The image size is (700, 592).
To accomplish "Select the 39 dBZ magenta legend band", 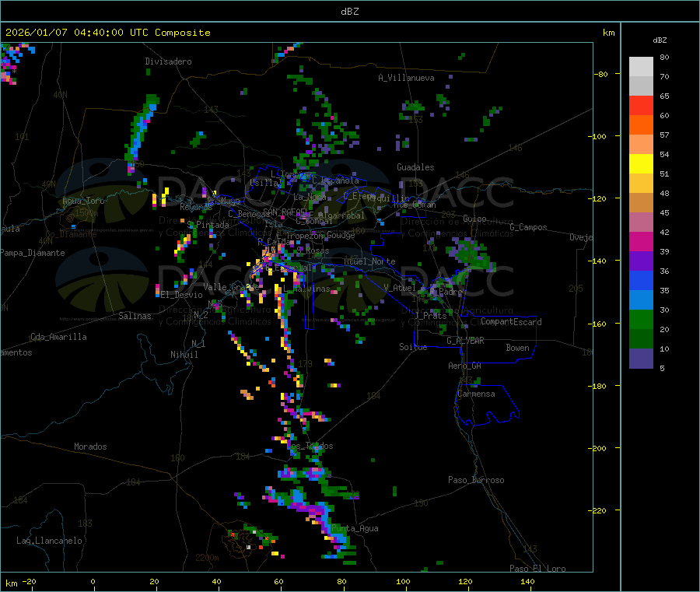I will 641,241.
